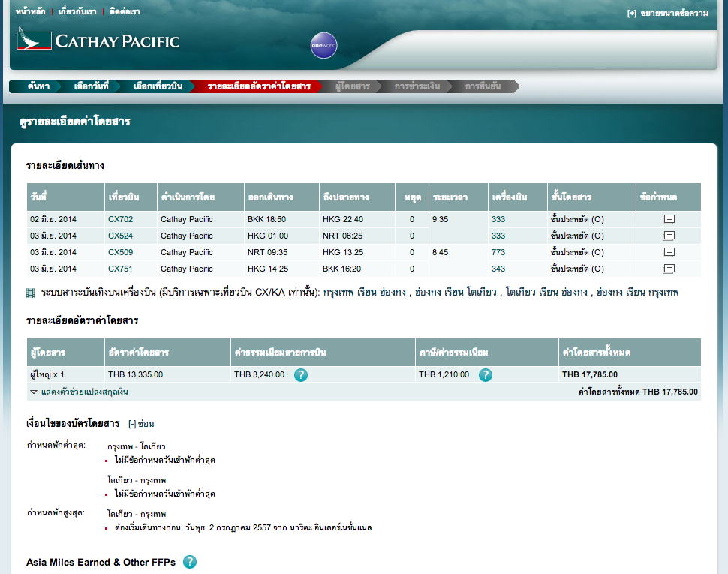Open fare rules icon for flight CX751
This screenshot has width=728, height=574.
click(x=669, y=269)
